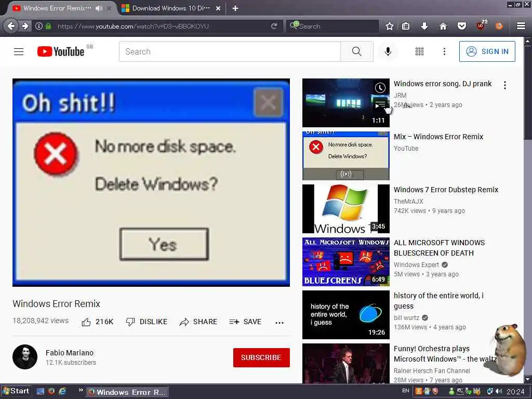Screen dimensions: 532x399
Task: Mute the playing YouTube tab audio icon
Action: tap(99, 8)
